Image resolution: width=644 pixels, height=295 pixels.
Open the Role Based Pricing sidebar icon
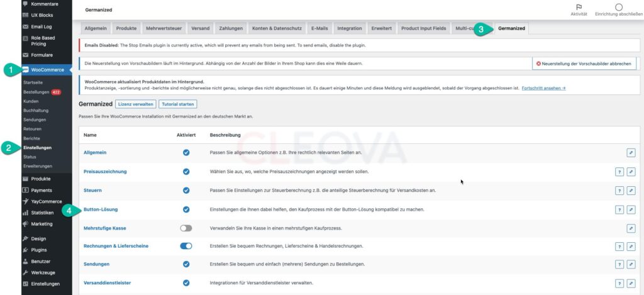pyautogui.click(x=25, y=38)
